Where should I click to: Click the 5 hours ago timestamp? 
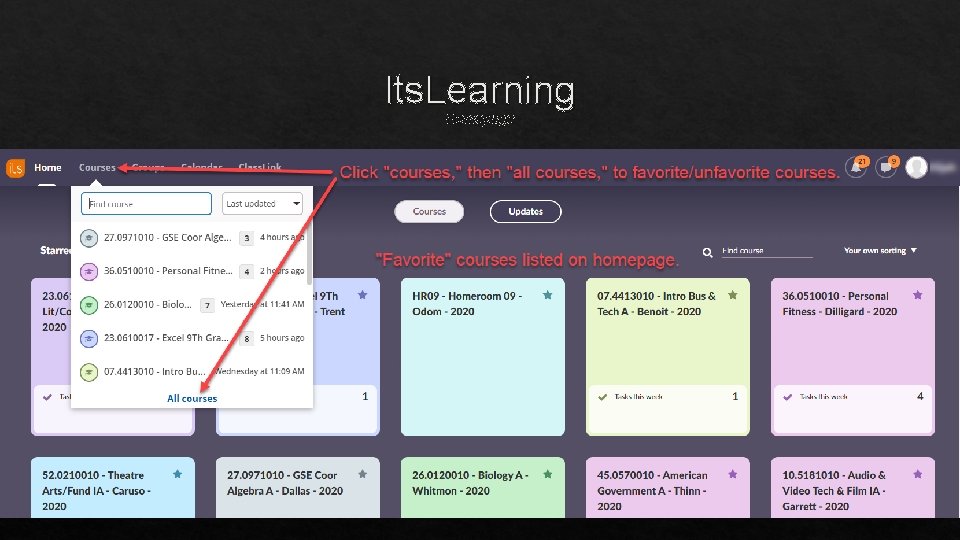(282, 338)
